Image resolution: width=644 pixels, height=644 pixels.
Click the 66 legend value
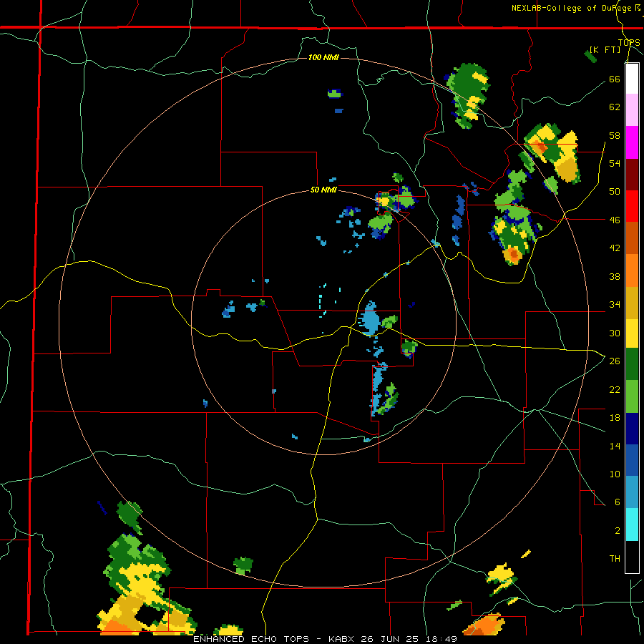(615, 79)
